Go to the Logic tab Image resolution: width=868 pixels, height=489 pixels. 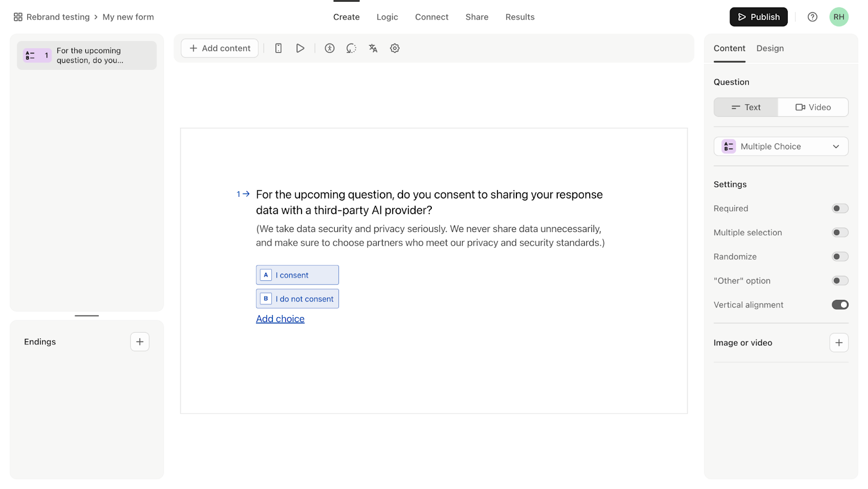coord(387,17)
